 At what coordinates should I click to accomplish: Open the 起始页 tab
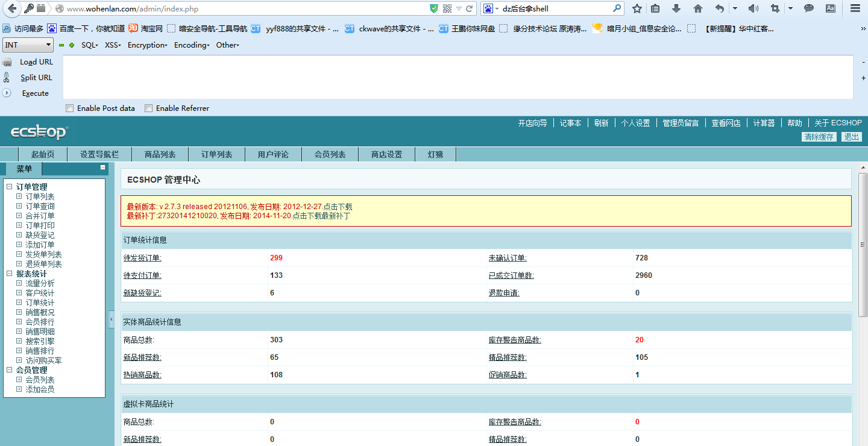click(x=43, y=154)
